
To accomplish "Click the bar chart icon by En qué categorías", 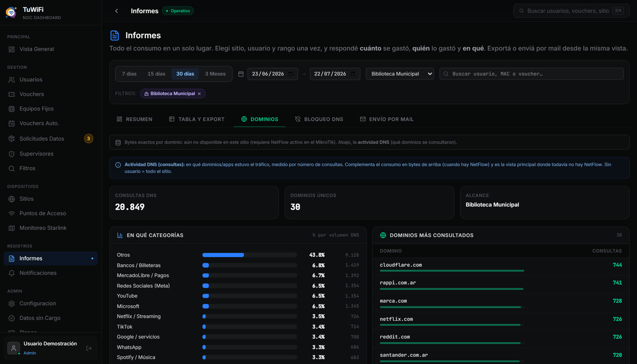I will [x=120, y=235].
